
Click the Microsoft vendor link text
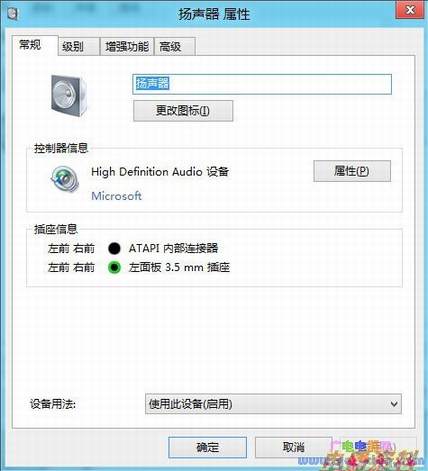[x=116, y=196]
